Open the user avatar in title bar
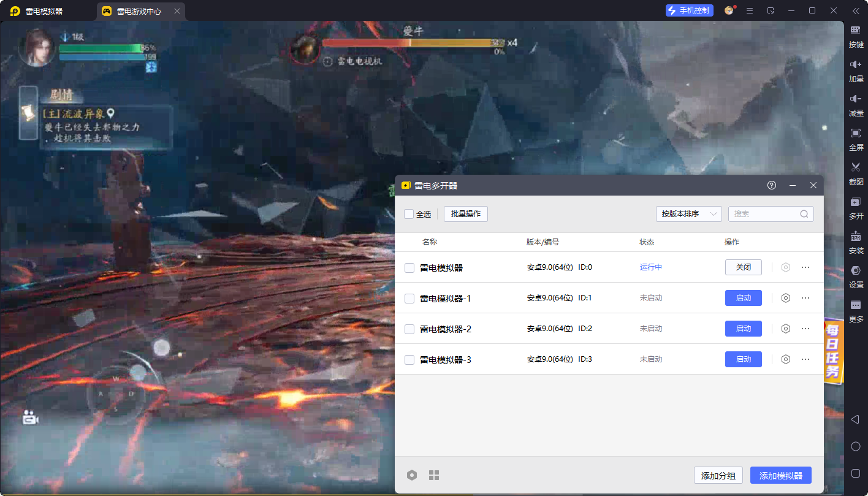The width and height of the screenshot is (868, 496). click(x=729, y=10)
